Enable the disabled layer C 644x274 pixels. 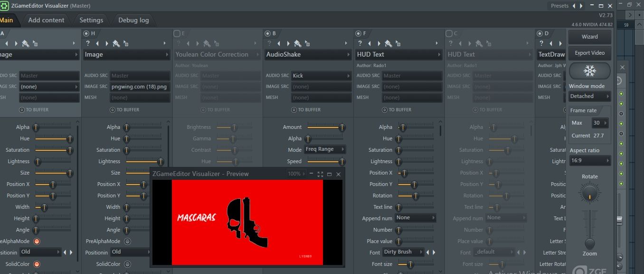(x=449, y=33)
